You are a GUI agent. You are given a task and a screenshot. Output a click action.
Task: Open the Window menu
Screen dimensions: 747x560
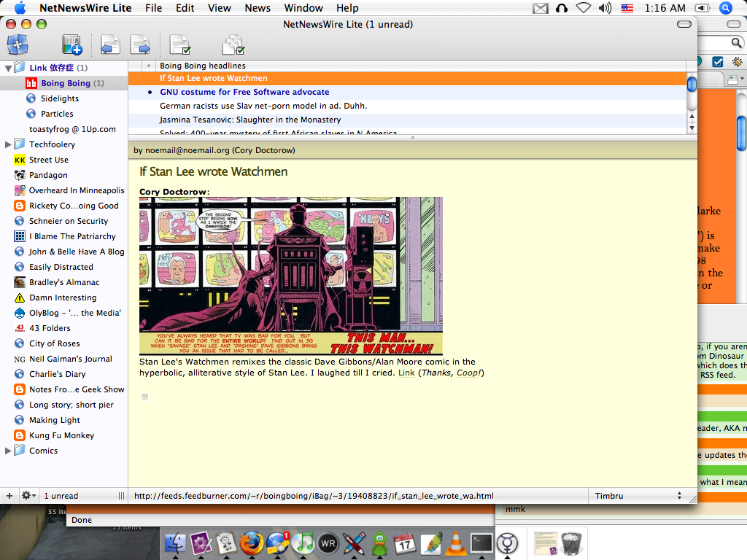(303, 8)
